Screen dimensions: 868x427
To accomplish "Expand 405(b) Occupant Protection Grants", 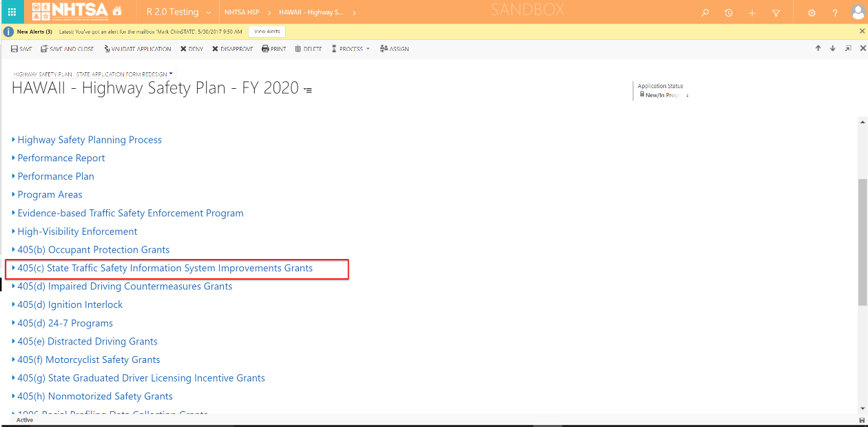I will pos(90,249).
